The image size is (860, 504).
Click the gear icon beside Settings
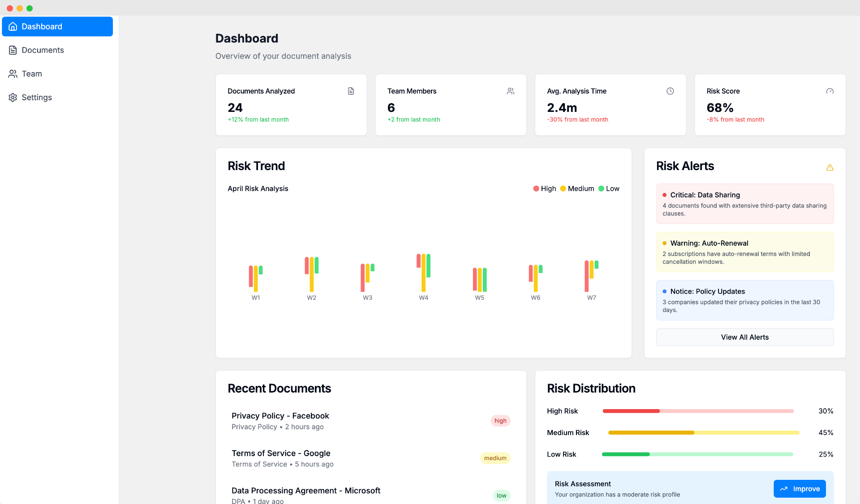[13, 98]
